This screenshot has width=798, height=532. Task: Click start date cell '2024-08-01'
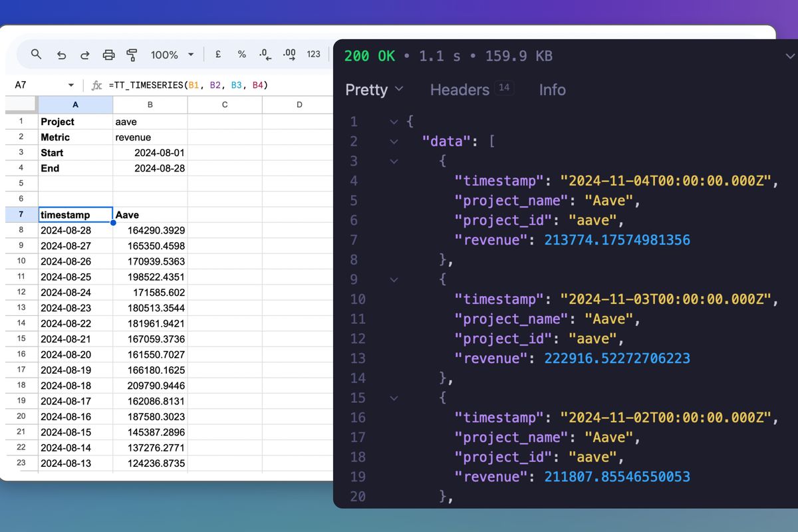(150, 152)
